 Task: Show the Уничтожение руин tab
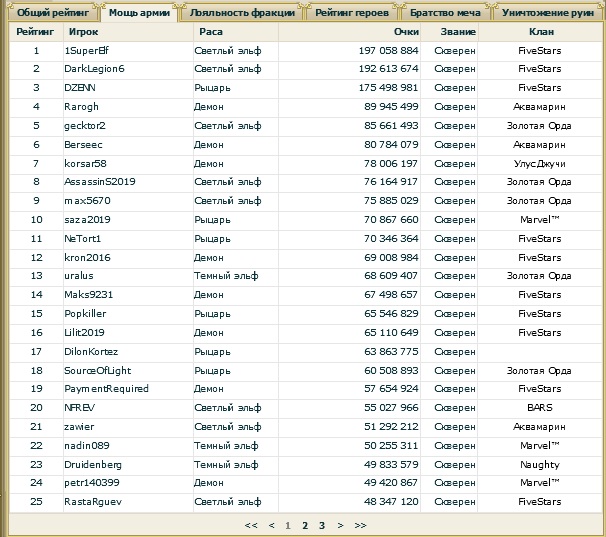pyautogui.click(x=551, y=13)
